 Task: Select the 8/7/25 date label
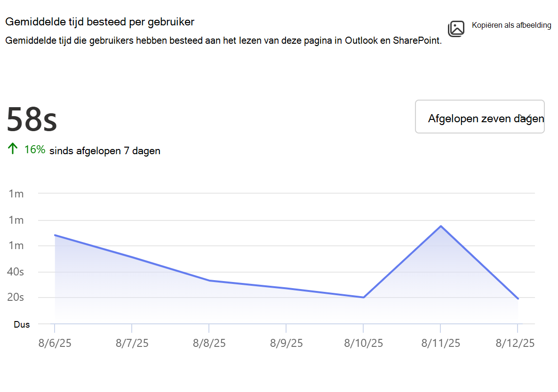(132, 343)
